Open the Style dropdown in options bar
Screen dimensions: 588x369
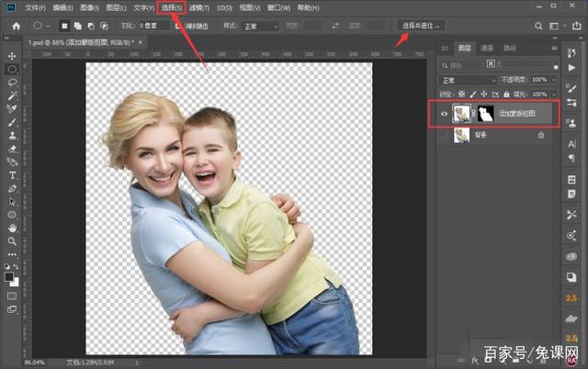[261, 27]
